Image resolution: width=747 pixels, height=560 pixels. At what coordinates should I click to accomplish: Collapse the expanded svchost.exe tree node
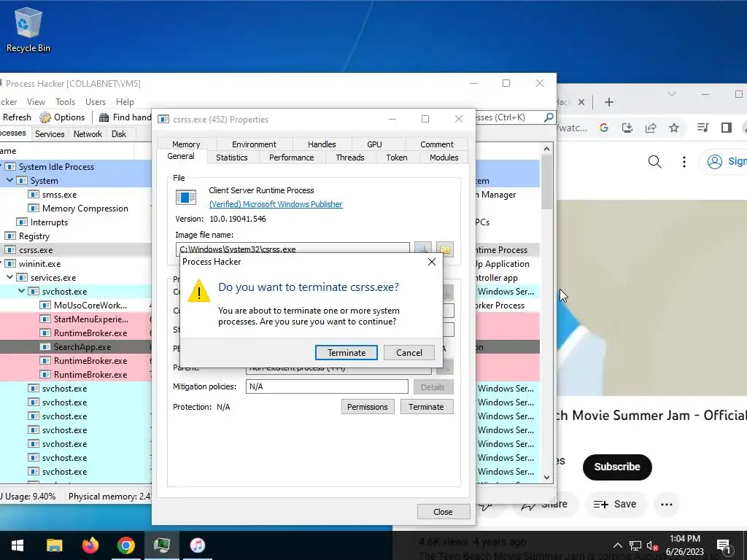(x=21, y=291)
